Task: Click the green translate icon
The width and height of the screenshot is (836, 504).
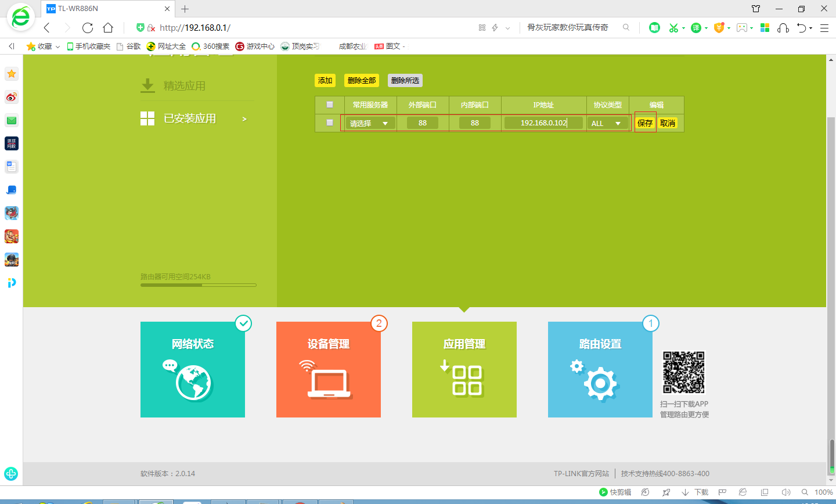Action: click(696, 27)
